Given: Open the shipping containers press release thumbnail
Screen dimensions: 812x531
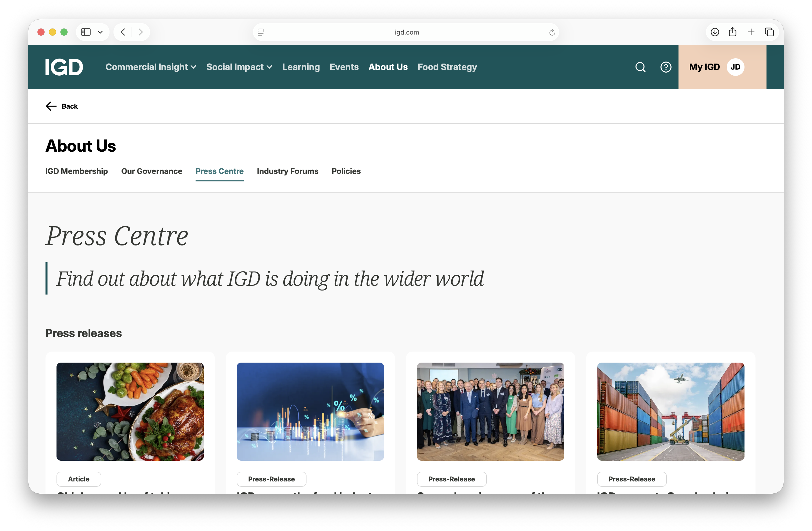Looking at the screenshot, I should pyautogui.click(x=670, y=412).
